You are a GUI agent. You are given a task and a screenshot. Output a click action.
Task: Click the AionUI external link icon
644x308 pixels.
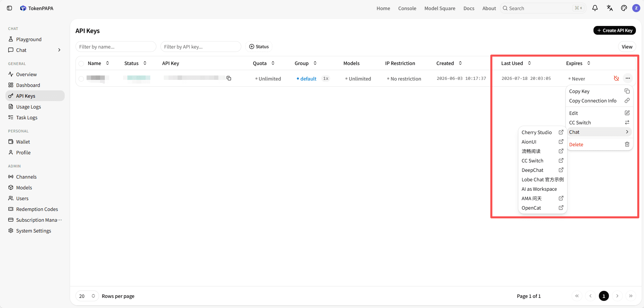561,142
